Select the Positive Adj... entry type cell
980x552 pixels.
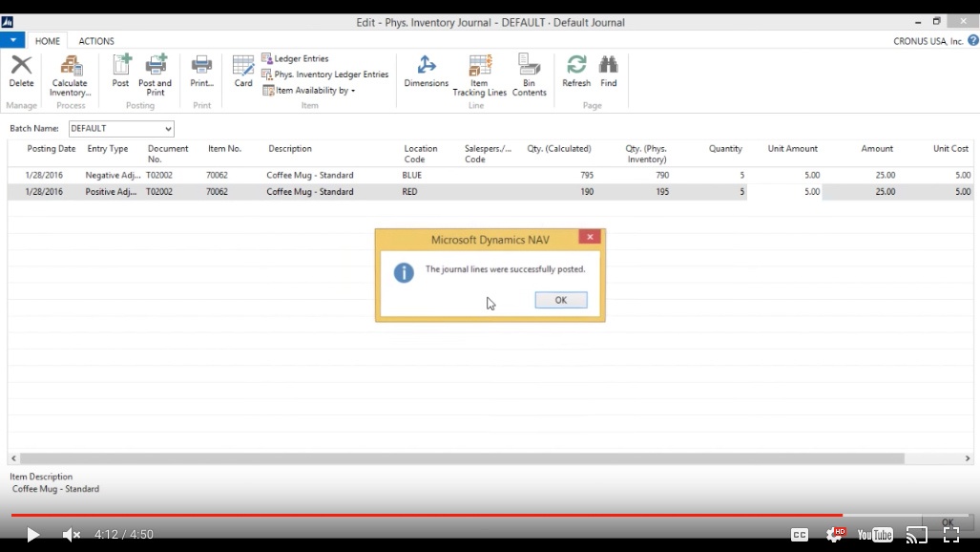(x=111, y=192)
